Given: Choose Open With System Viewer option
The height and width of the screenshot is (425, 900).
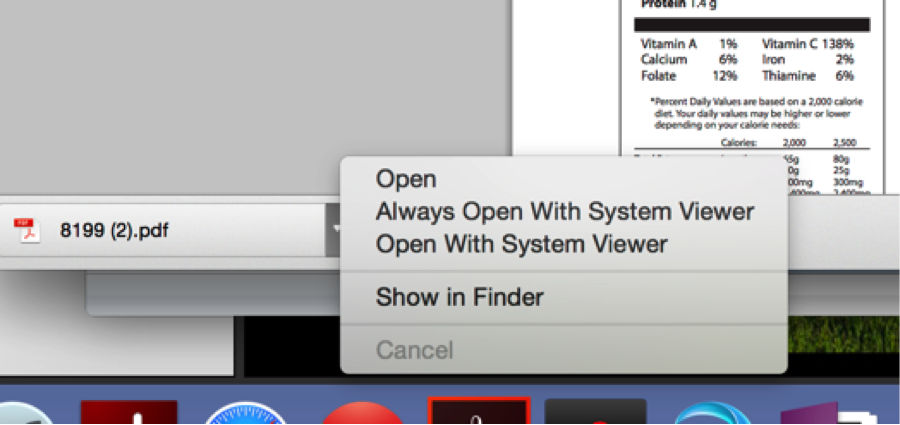Looking at the screenshot, I should point(521,244).
